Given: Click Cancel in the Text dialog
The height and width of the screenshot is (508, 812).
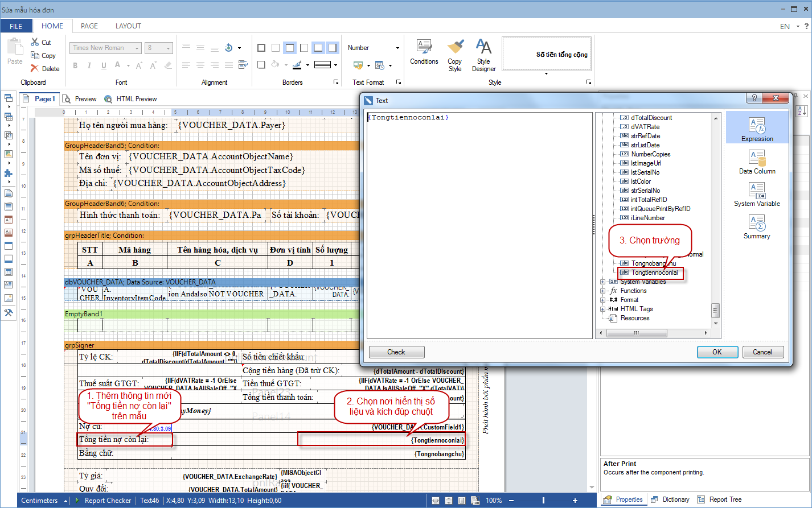Looking at the screenshot, I should tap(762, 352).
